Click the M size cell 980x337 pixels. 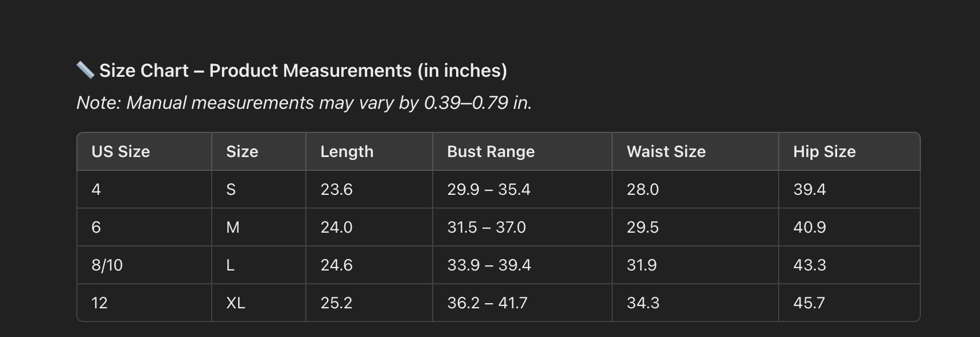click(x=259, y=227)
